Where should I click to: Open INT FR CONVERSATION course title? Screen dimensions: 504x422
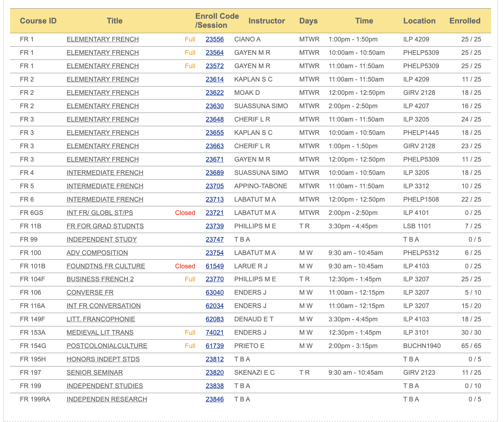(x=104, y=306)
